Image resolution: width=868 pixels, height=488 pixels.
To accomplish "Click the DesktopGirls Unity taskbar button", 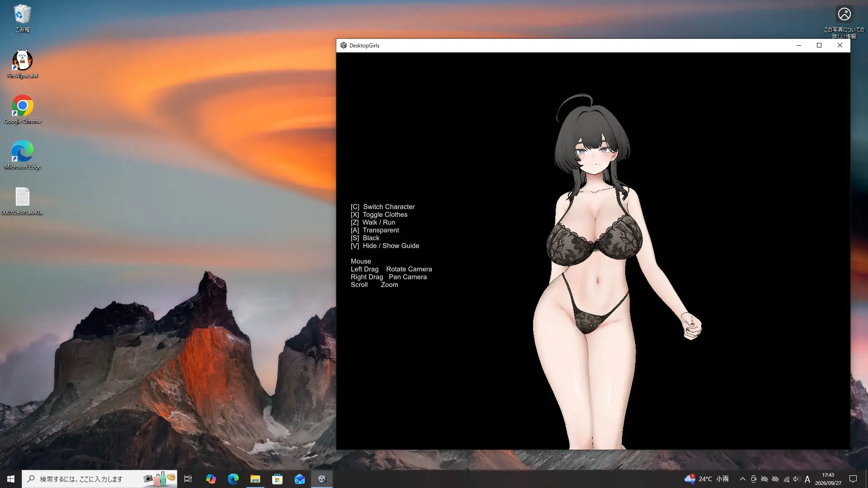I will 322,479.
